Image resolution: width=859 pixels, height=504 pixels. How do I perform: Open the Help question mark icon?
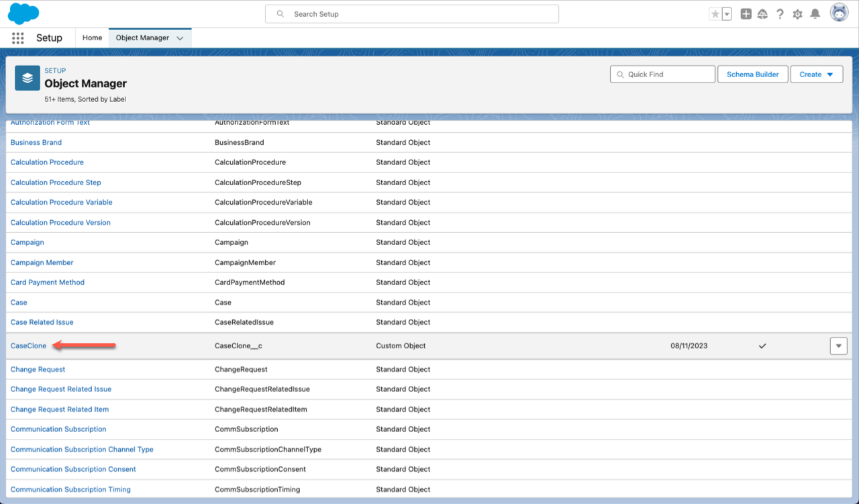tap(780, 14)
